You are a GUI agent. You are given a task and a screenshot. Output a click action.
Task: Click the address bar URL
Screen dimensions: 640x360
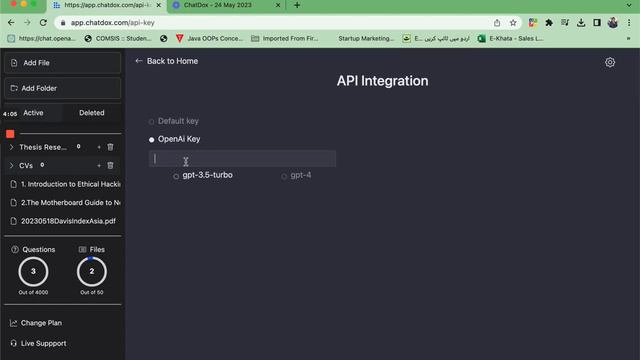113,23
